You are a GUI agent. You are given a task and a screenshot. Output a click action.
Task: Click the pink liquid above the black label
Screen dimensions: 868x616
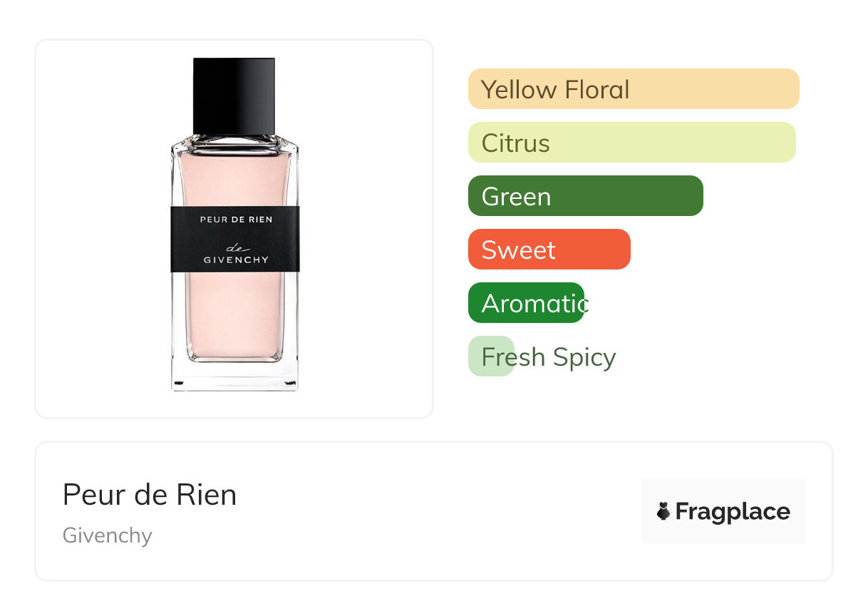[x=234, y=178]
